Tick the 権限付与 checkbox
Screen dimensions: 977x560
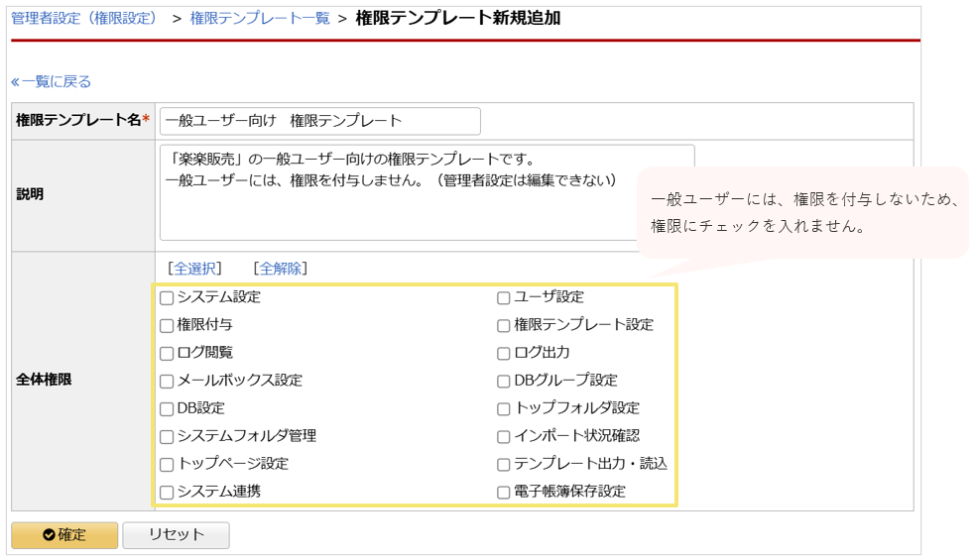tap(167, 325)
